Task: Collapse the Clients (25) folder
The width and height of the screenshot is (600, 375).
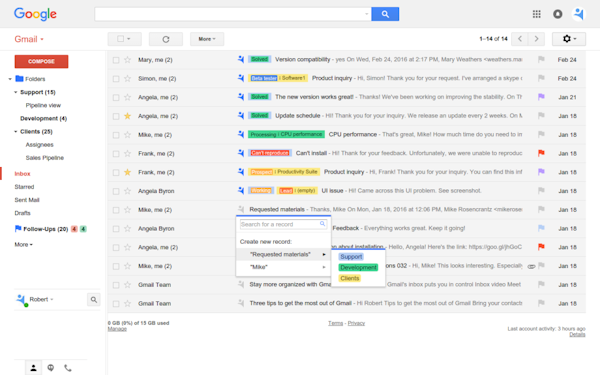Action: tap(16, 131)
